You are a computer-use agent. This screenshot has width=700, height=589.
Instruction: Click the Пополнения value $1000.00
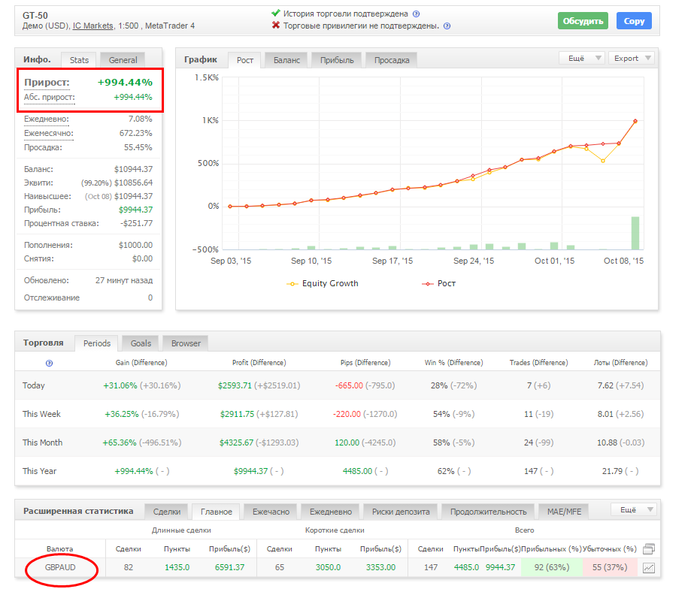[135, 246]
